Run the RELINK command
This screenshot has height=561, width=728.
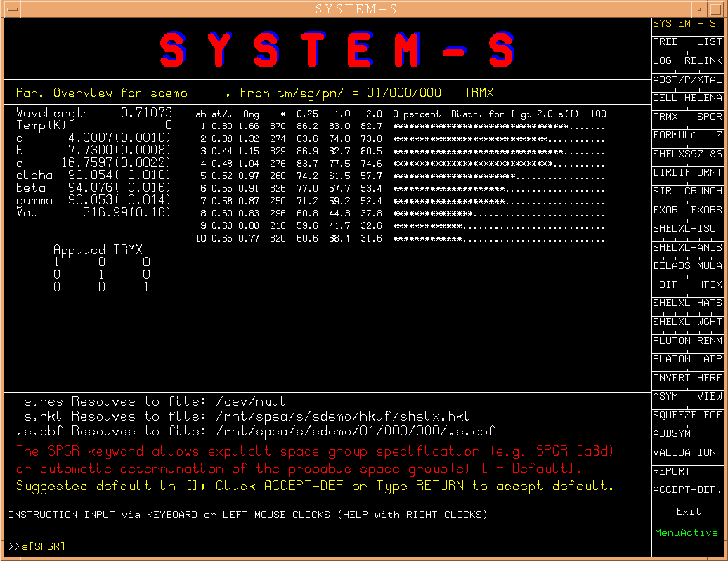703,61
